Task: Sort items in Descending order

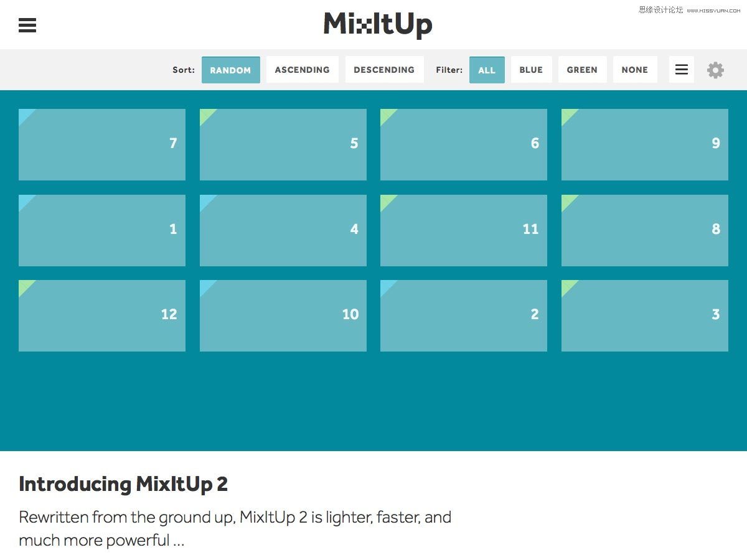Action: coord(384,70)
